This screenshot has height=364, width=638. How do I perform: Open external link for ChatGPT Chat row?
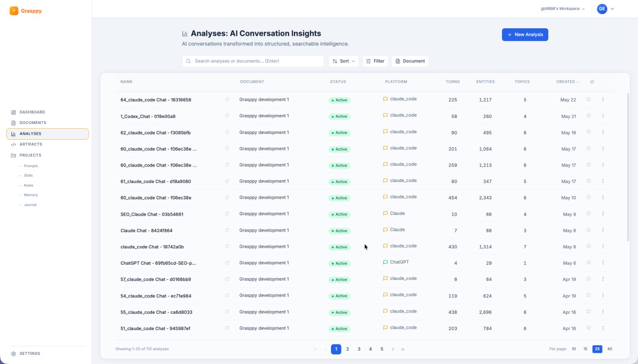tap(227, 263)
